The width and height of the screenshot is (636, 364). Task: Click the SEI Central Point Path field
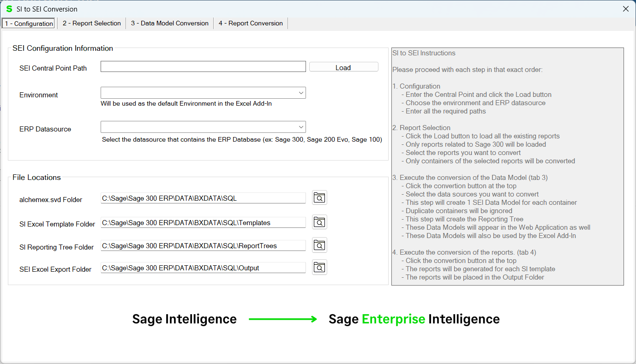[x=203, y=67]
